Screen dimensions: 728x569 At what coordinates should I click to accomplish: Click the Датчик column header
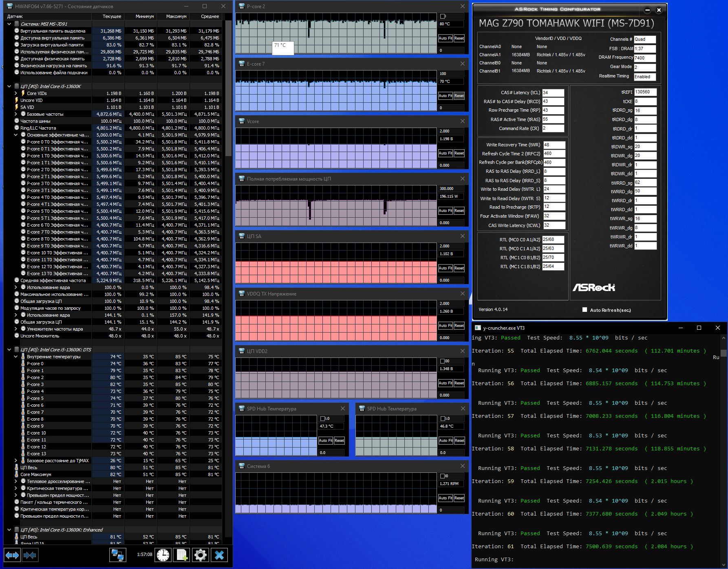coord(48,16)
